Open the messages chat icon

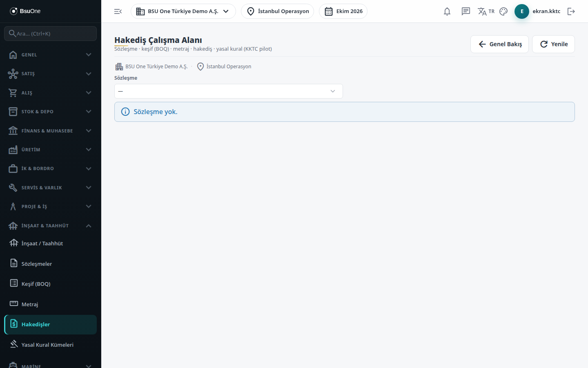(x=466, y=11)
